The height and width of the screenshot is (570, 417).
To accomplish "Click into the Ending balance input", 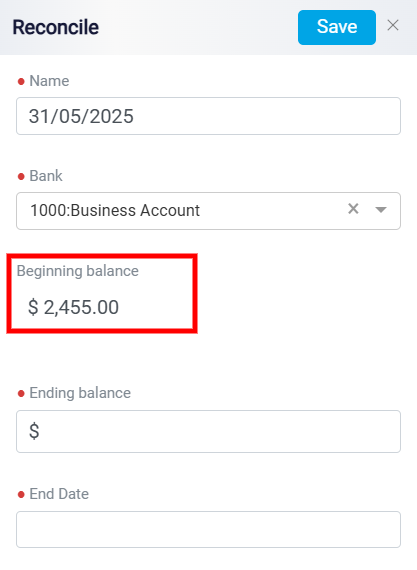I will tap(208, 431).
